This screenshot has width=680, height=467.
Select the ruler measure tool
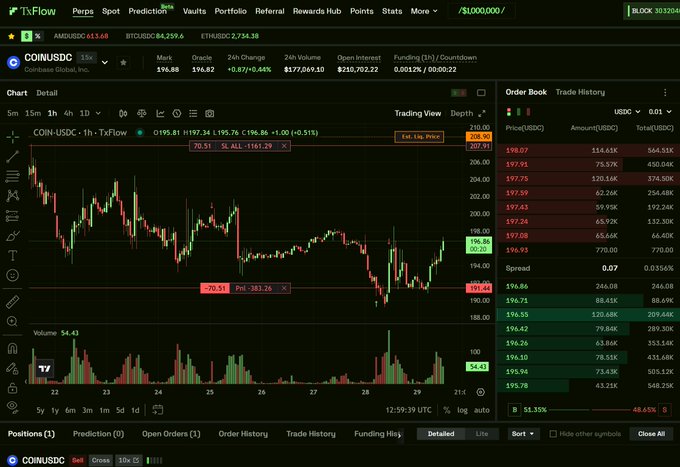(13, 302)
